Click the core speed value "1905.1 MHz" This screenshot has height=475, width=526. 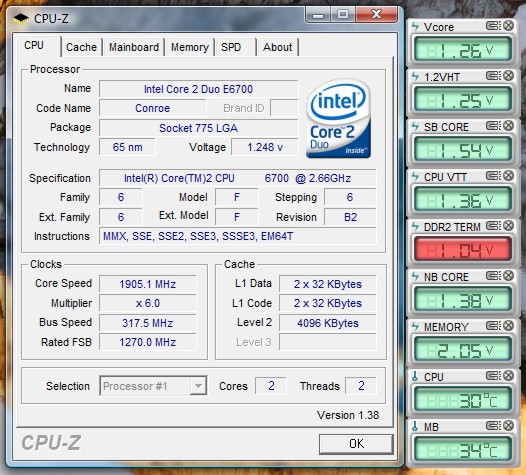click(x=148, y=284)
